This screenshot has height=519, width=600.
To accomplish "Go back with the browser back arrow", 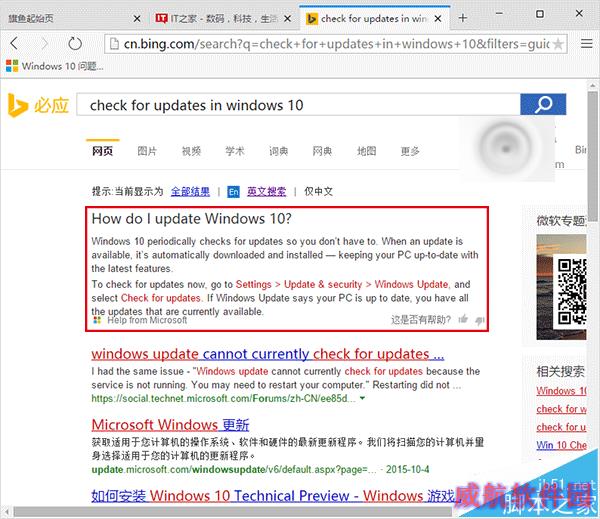I will pos(14,44).
